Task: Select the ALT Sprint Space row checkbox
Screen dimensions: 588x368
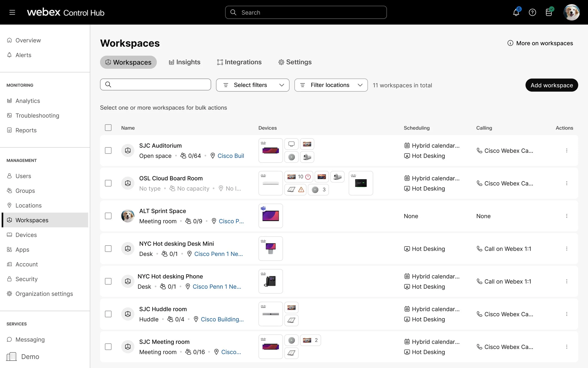Action: [x=108, y=216]
